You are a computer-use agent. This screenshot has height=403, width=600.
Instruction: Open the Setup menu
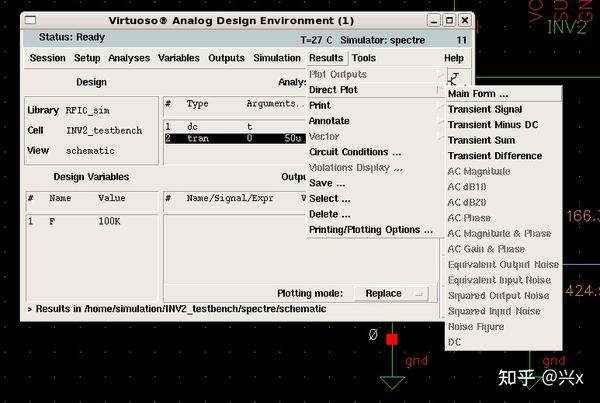pos(87,58)
